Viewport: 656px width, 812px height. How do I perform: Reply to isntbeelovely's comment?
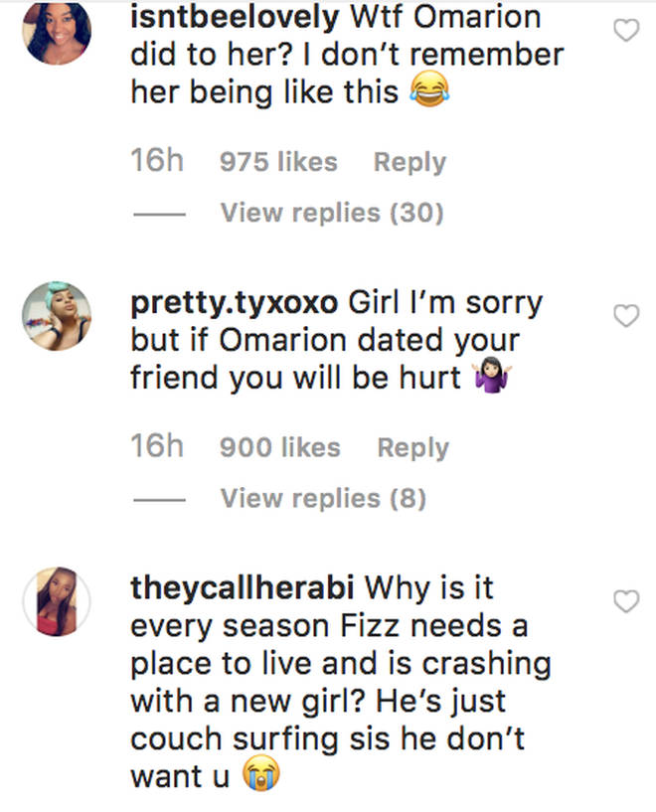pyautogui.click(x=410, y=162)
